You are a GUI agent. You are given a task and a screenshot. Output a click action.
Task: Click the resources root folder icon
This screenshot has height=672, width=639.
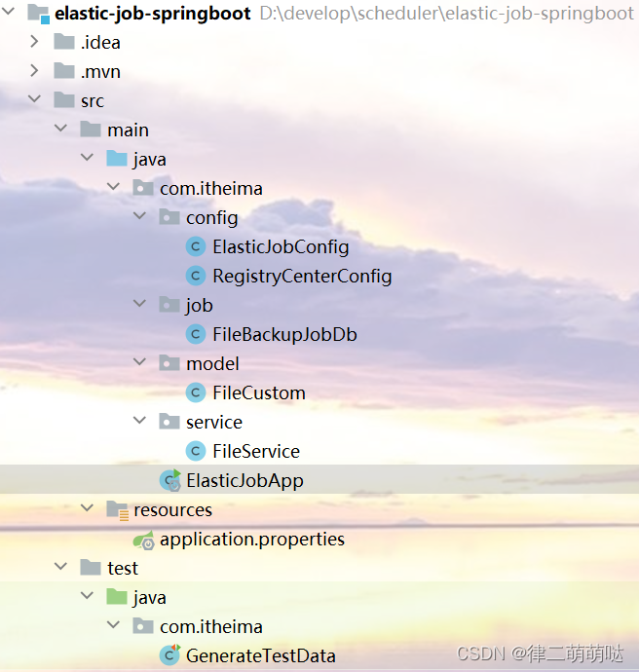coord(118,510)
